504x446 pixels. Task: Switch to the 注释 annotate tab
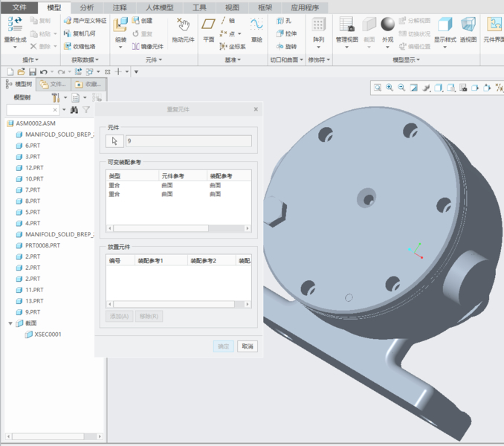click(120, 7)
